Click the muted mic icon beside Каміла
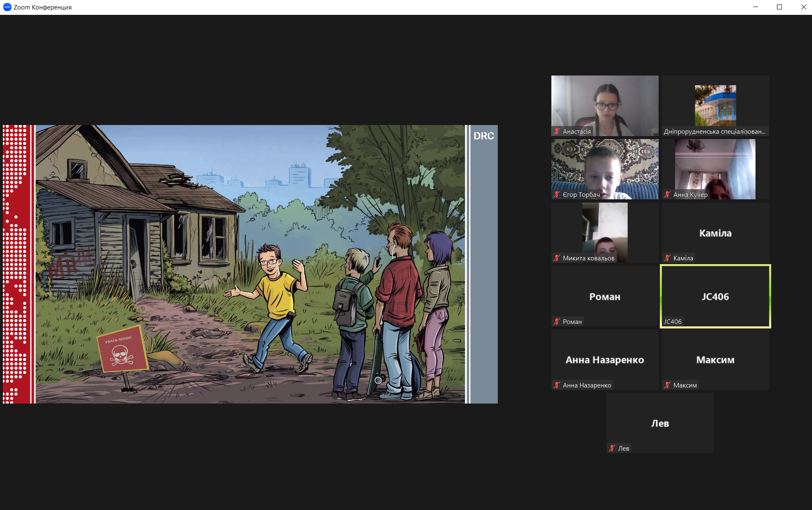This screenshot has width=812, height=510. (x=667, y=258)
